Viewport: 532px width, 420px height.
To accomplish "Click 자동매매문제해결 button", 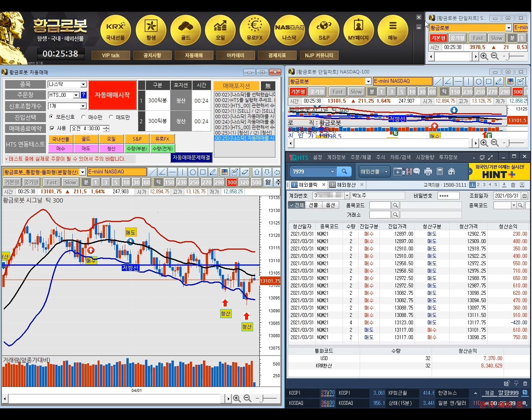I will pos(191,157).
